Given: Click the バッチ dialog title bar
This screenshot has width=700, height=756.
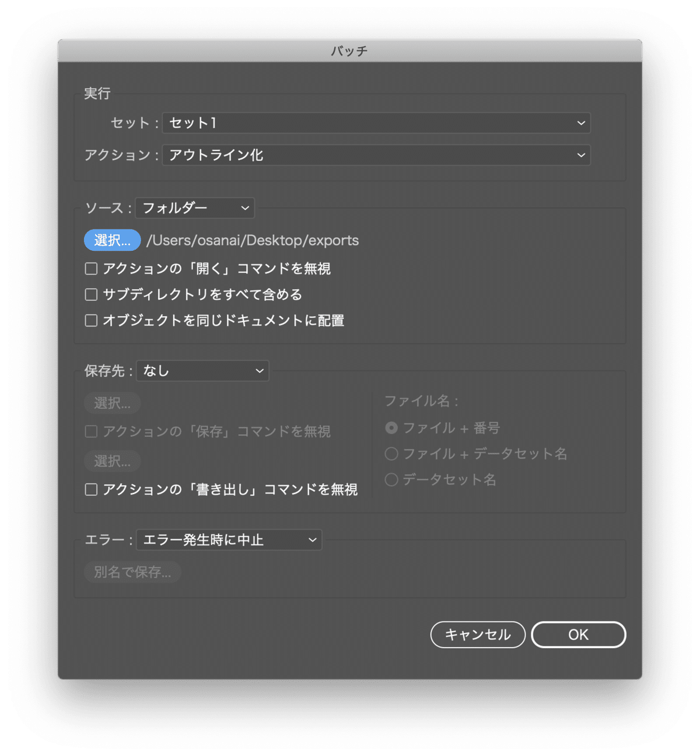Looking at the screenshot, I should tap(350, 51).
